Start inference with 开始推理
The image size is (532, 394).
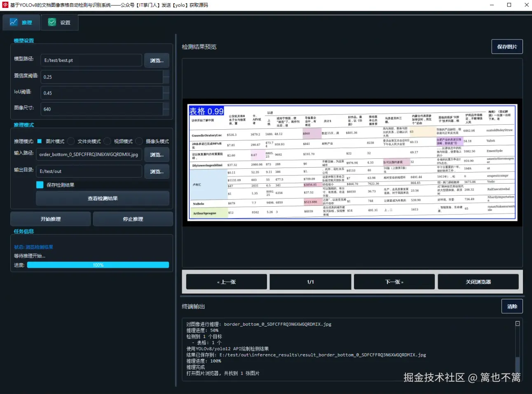click(51, 219)
